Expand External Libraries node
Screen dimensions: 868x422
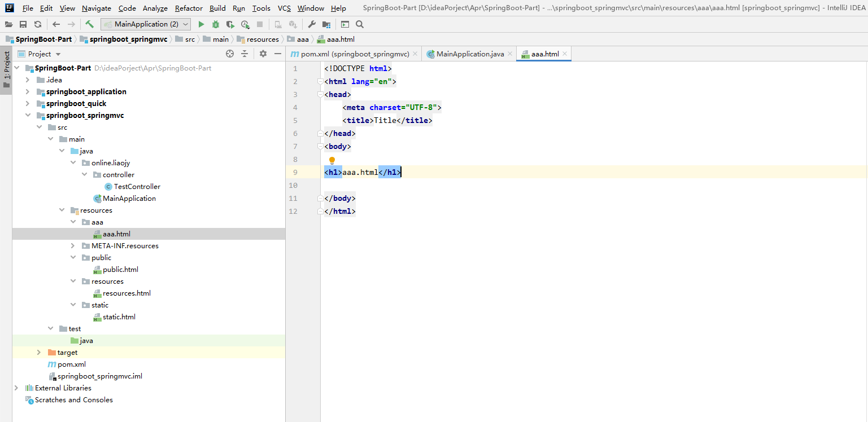pyautogui.click(x=16, y=388)
